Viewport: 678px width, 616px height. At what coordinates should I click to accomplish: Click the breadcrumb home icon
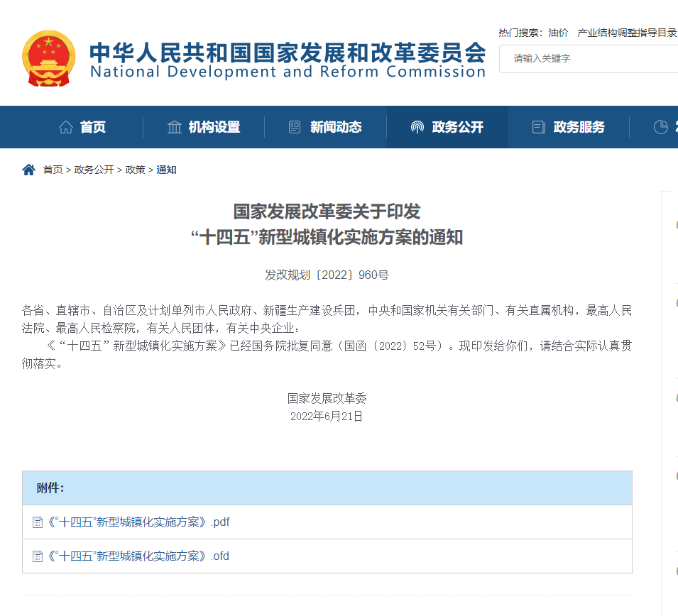coord(28,170)
